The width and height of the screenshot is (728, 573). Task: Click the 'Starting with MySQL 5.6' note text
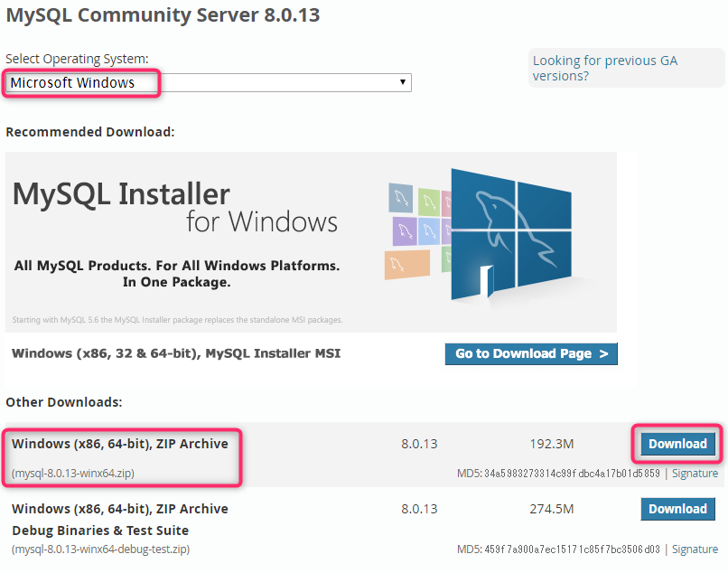[x=177, y=320]
